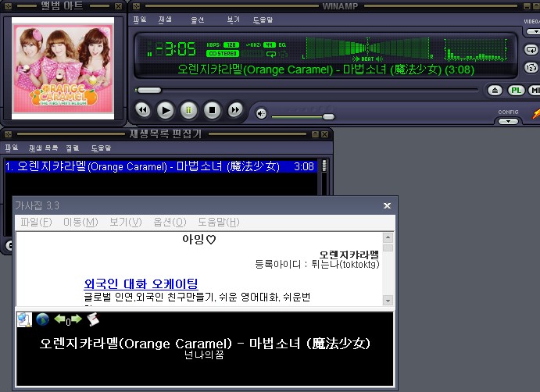Toggle the EQ indicator in display
Image resolution: width=540 pixels, height=392 pixels.
pyautogui.click(x=282, y=45)
